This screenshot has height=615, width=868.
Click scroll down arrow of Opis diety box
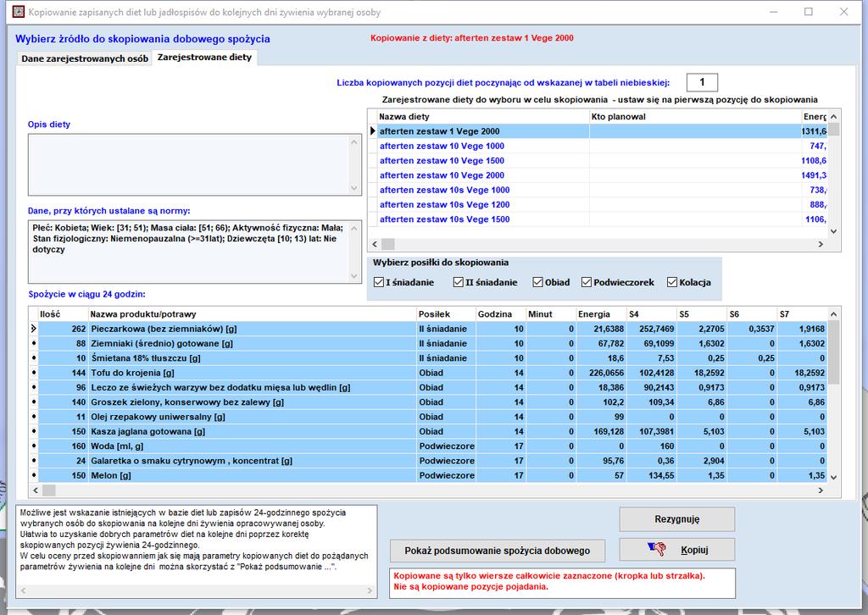tap(355, 188)
